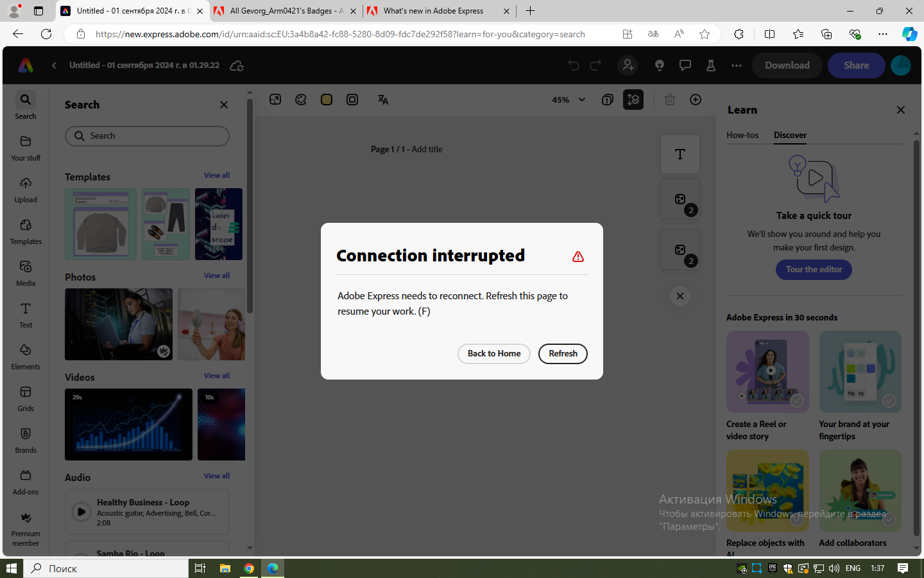Click the background color swatch in toolbar

tap(326, 100)
